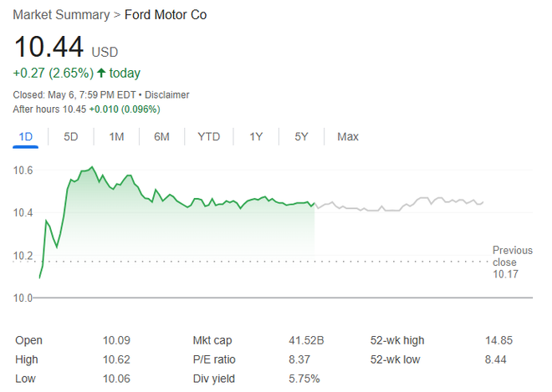This screenshot has height=392, width=552.
Task: Click the P/E ratio value 8.37
Action: [x=299, y=359]
